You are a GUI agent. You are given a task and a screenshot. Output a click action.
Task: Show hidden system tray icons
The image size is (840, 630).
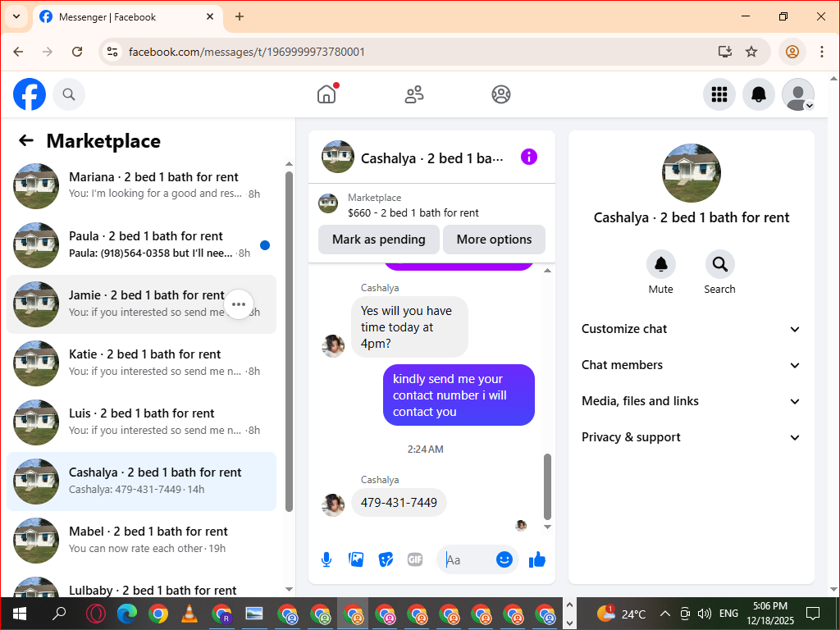click(664, 614)
